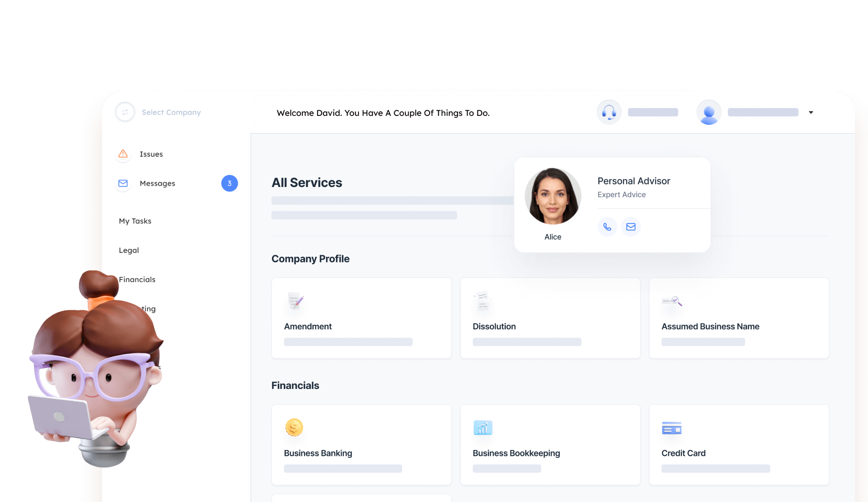Click the Amendment service icon
This screenshot has height=502, width=868.
point(295,300)
